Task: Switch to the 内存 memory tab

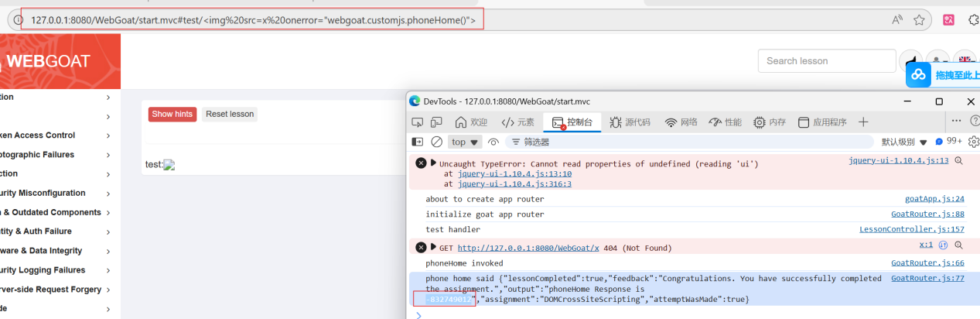Action: (770, 122)
